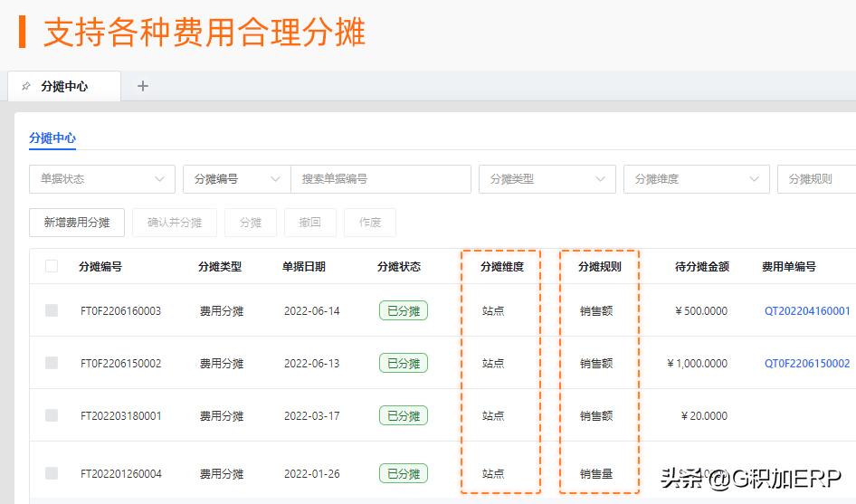Toggle the select-all checkbox in table header
The height and width of the screenshot is (504, 856).
click(52, 266)
